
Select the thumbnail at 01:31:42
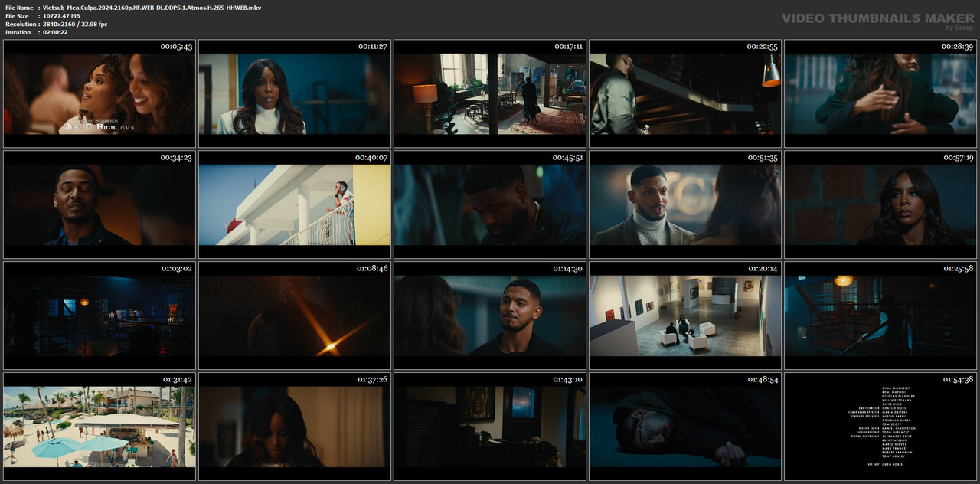pos(100,427)
